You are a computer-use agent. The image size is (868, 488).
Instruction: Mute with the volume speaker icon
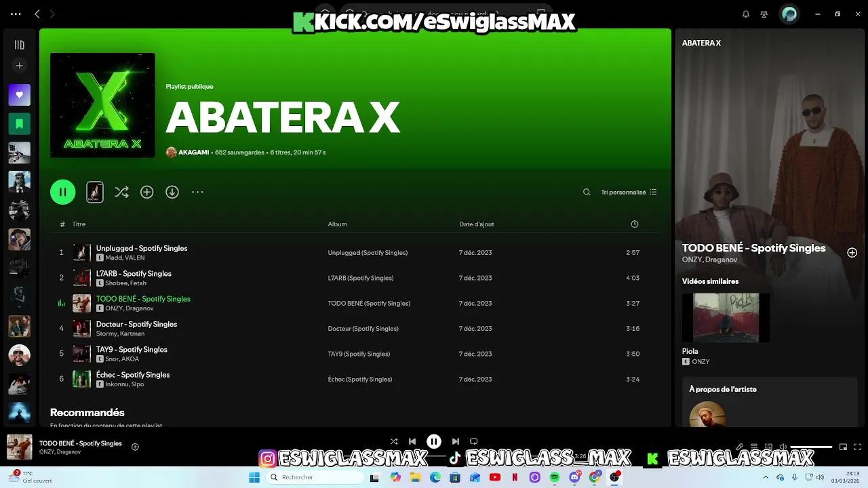pyautogui.click(x=783, y=447)
